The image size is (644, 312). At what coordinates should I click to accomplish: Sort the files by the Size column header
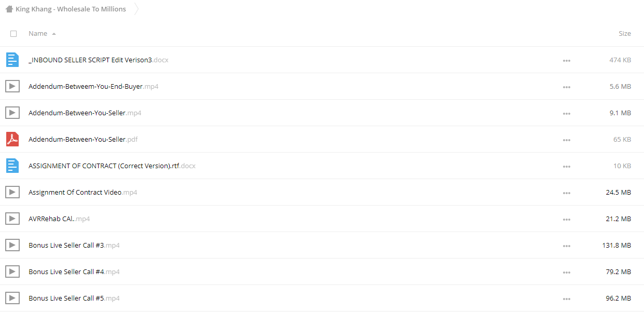coord(625,33)
